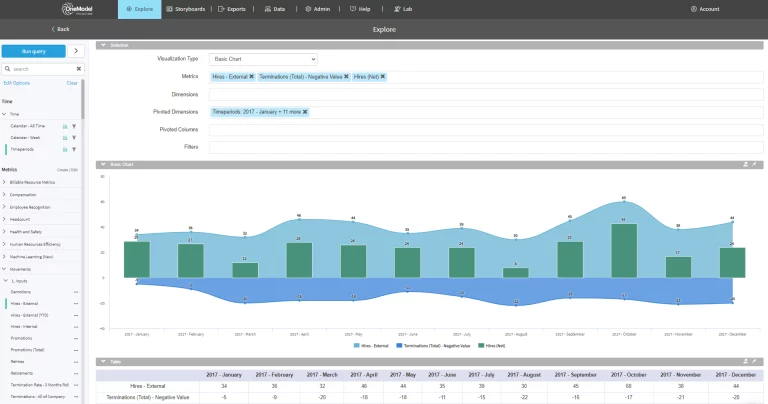Remove Hires (Net) metric tag
Image resolution: width=768 pixels, height=404 pixels.
click(383, 76)
